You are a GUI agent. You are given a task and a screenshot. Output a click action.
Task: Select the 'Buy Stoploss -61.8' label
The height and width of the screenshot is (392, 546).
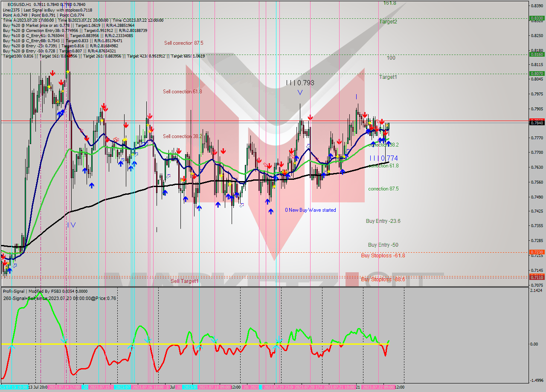pyautogui.click(x=383, y=256)
